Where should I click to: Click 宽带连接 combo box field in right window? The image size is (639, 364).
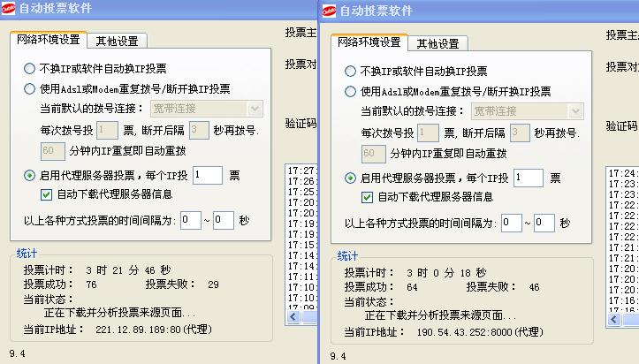point(528,111)
